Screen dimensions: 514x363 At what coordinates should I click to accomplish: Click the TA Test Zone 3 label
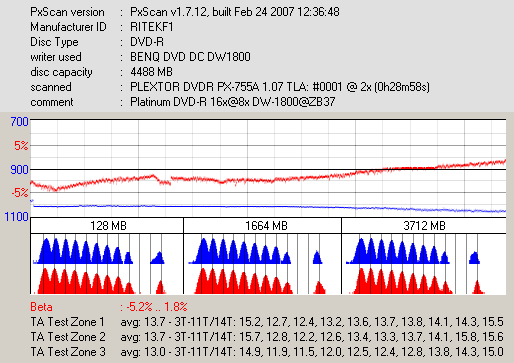[x=68, y=352]
